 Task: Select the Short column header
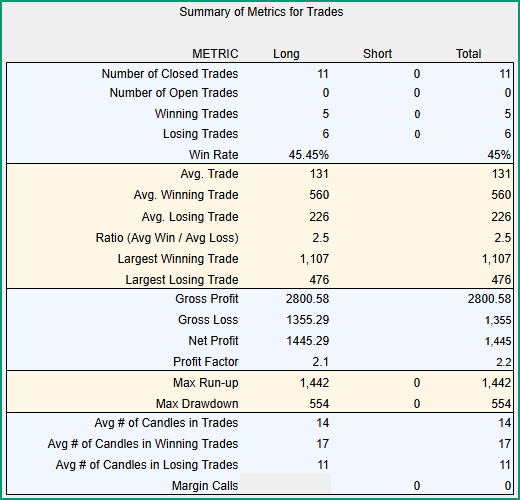click(x=377, y=54)
